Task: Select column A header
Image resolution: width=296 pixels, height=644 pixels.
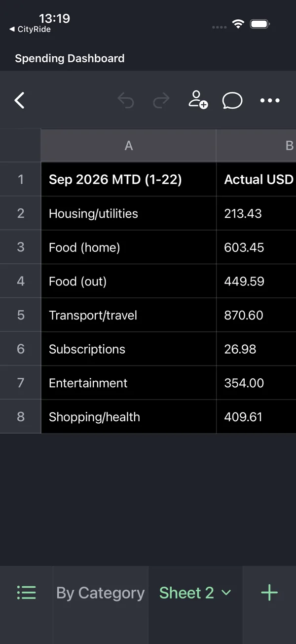Action: [x=129, y=146]
